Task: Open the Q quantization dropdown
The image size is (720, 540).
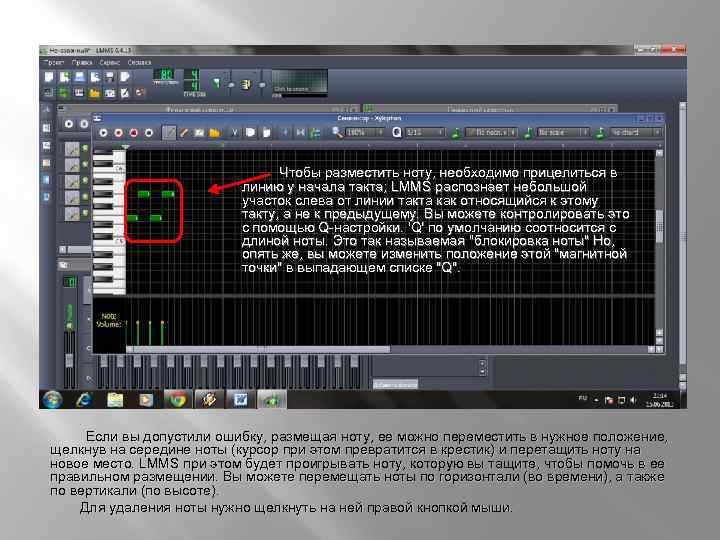Action: (425, 133)
